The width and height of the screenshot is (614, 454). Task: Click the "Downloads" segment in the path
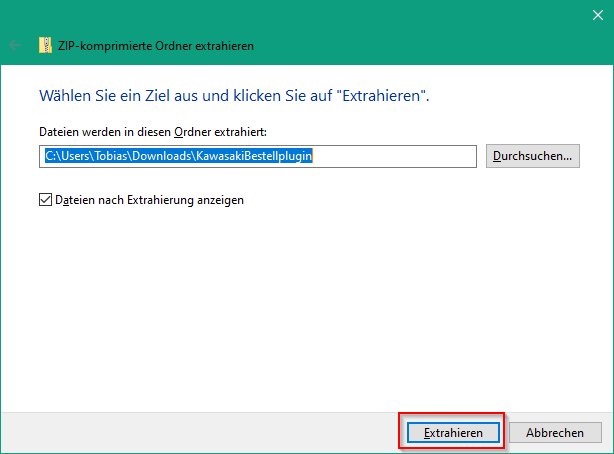pos(161,156)
